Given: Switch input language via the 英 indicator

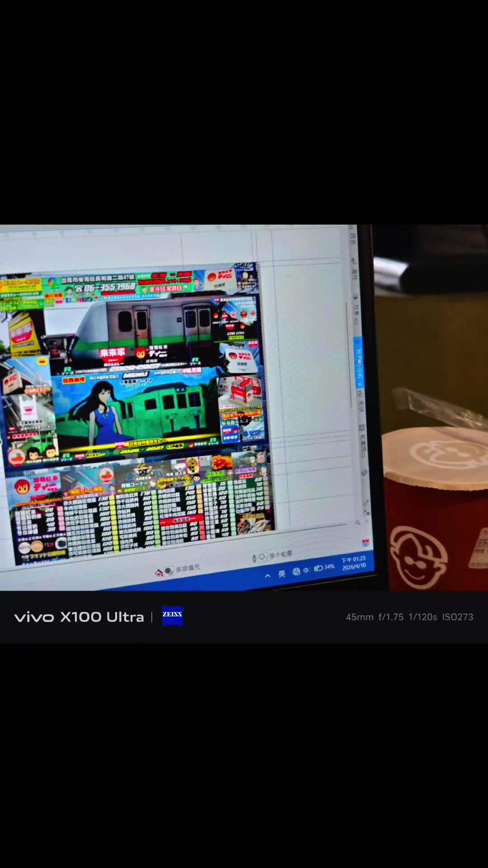Looking at the screenshot, I should [x=282, y=574].
